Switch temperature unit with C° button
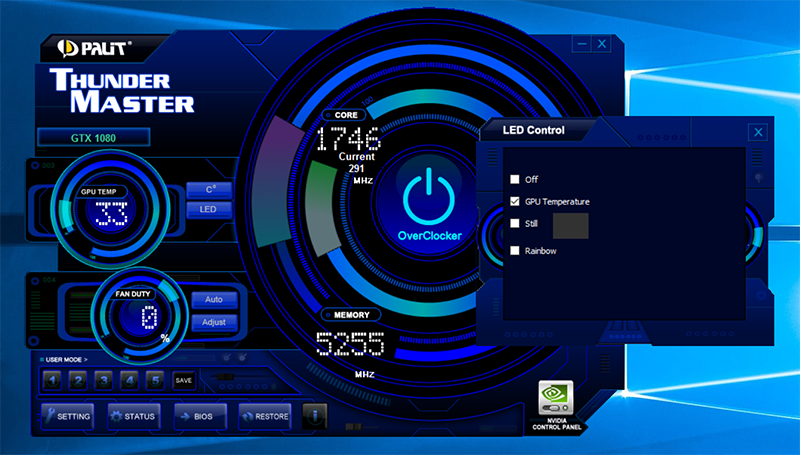This screenshot has height=455, width=800. tap(209, 190)
